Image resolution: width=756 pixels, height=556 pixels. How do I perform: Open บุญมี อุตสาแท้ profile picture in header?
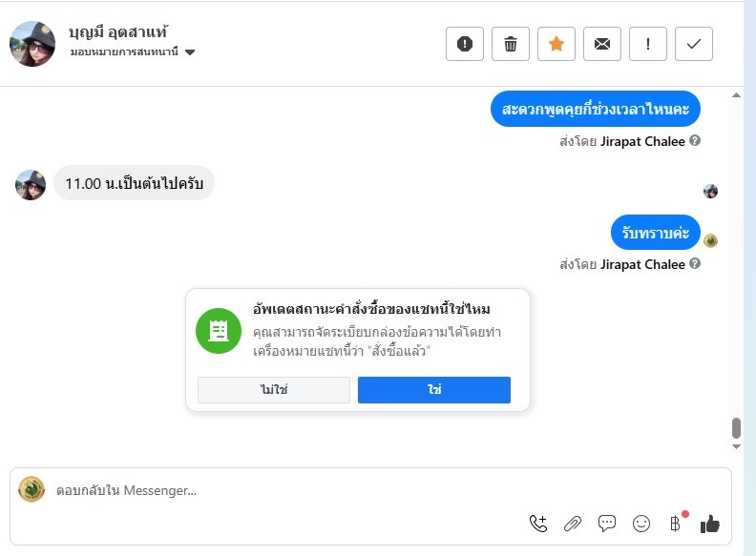point(32,44)
